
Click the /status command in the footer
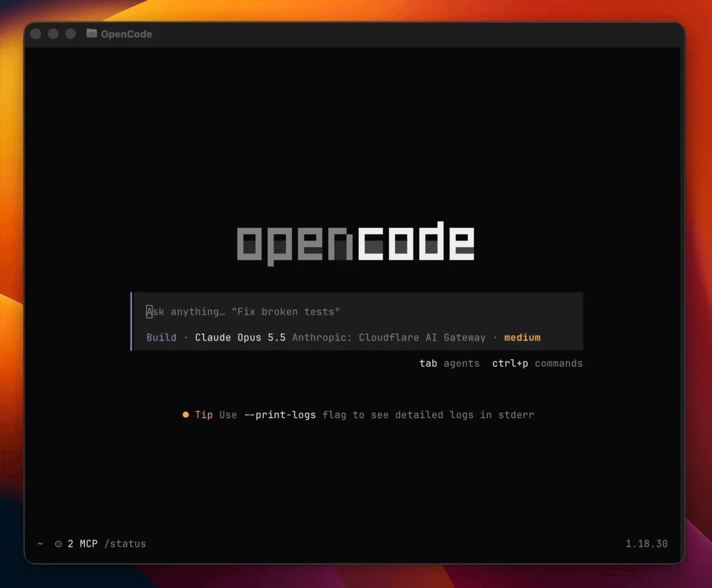point(125,544)
